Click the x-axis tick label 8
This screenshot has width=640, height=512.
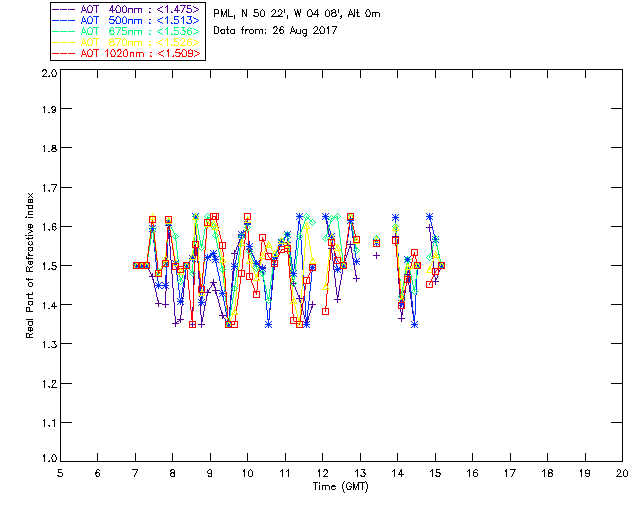coord(173,473)
